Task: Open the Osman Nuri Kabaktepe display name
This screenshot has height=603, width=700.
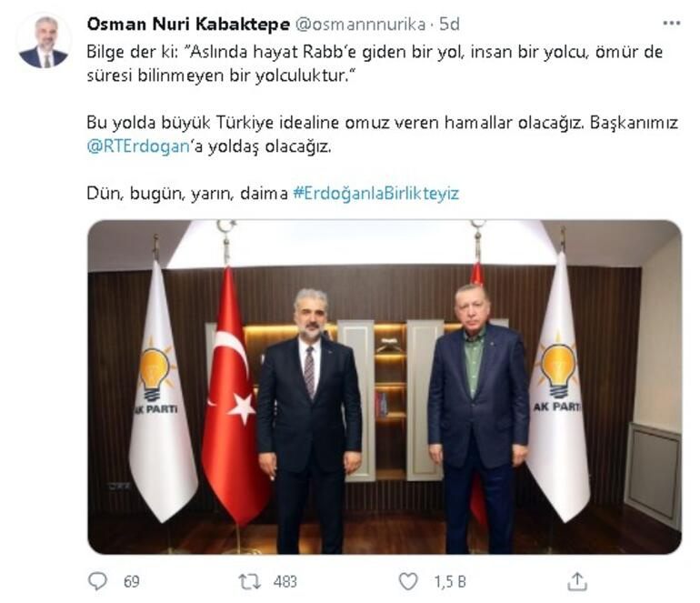Action: (188, 25)
